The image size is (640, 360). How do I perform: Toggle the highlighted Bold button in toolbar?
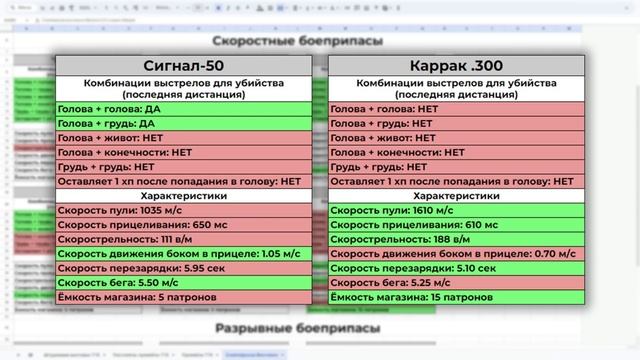coord(218,8)
